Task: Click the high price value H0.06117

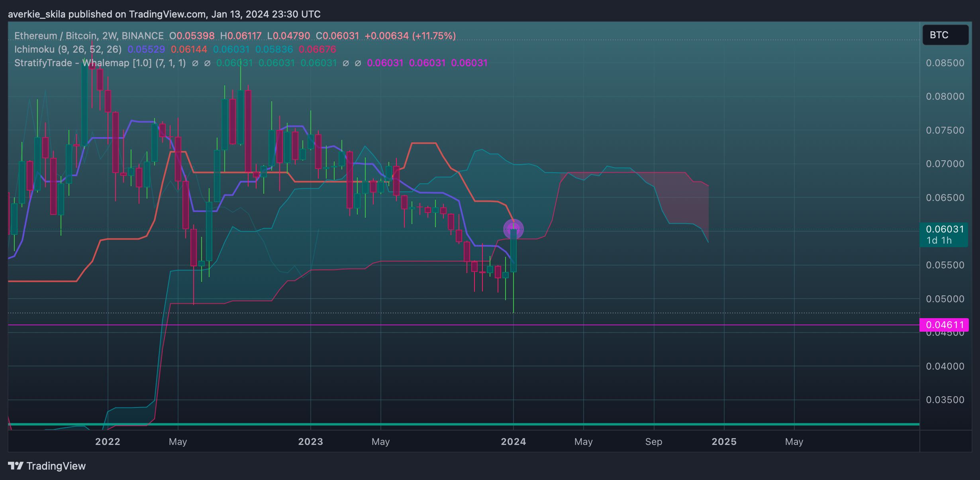Action: pos(241,36)
